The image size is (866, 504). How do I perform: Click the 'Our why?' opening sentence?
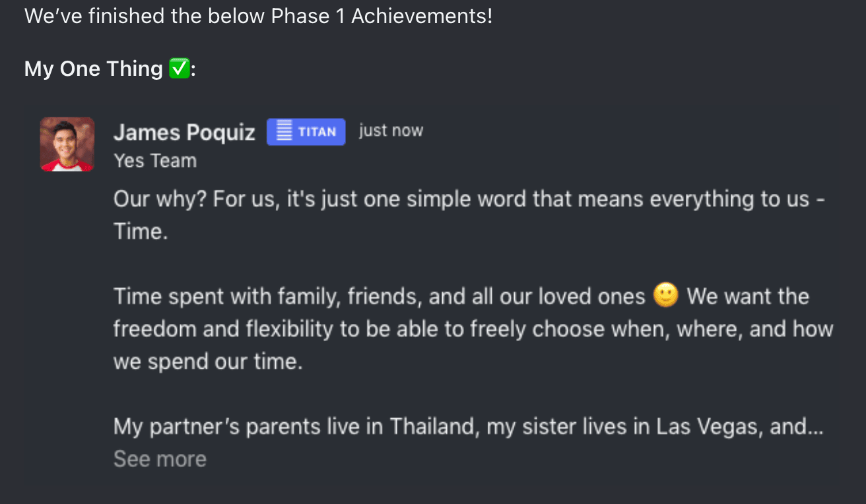pyautogui.click(x=469, y=199)
